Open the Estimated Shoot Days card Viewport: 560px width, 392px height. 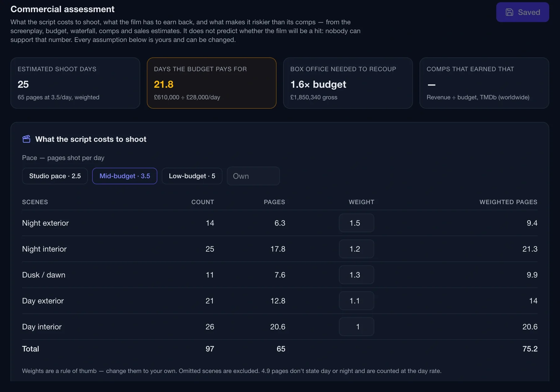point(75,83)
